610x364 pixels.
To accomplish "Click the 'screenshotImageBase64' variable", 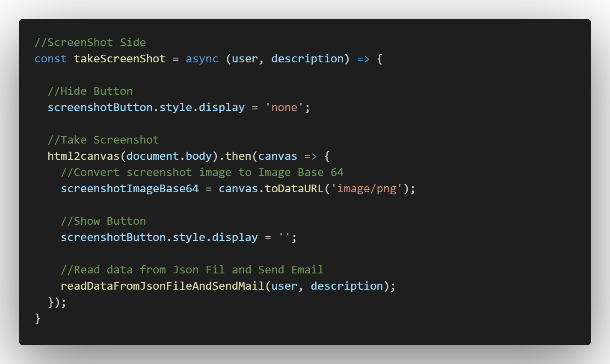I will 130,188.
